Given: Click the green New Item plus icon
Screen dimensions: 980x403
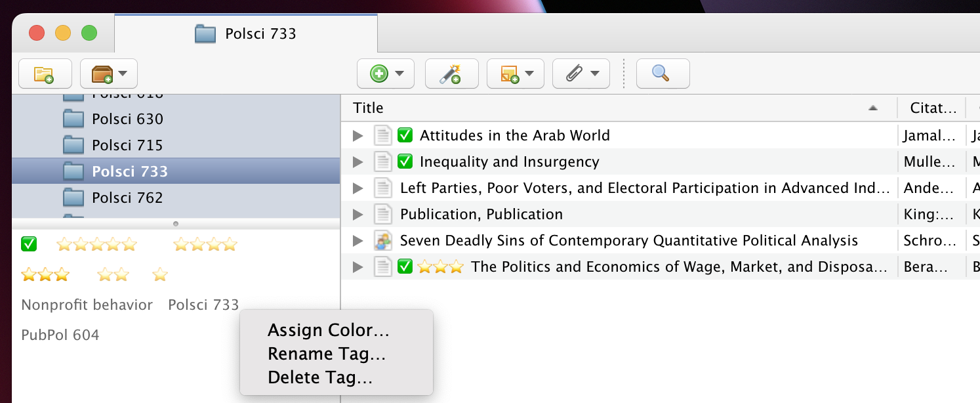Looking at the screenshot, I should point(380,74).
